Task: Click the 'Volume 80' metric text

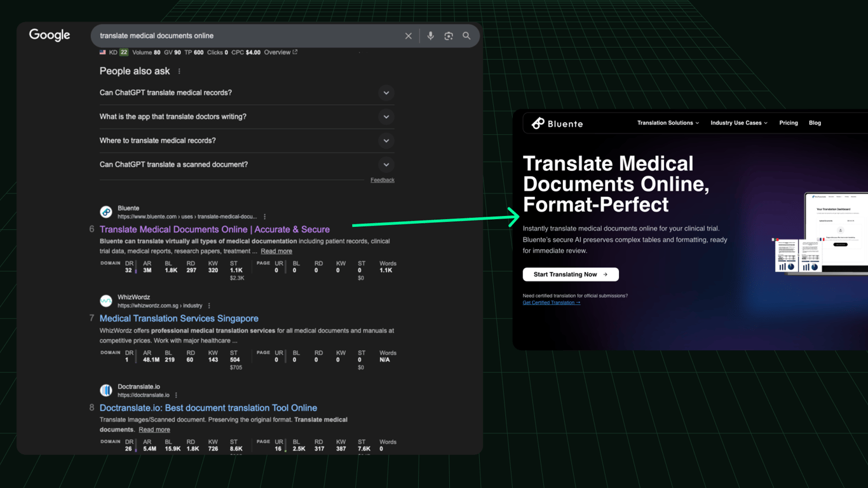Action: coord(146,53)
